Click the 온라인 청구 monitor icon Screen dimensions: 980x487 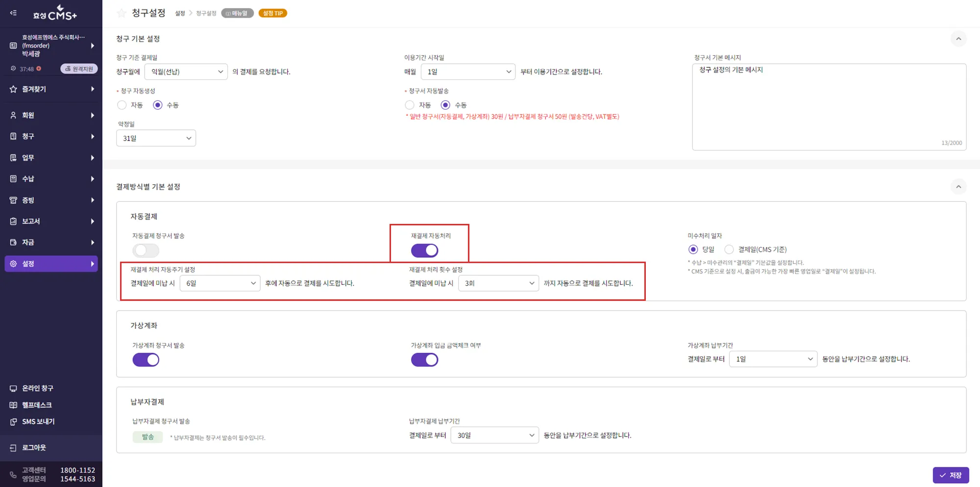[x=13, y=389]
